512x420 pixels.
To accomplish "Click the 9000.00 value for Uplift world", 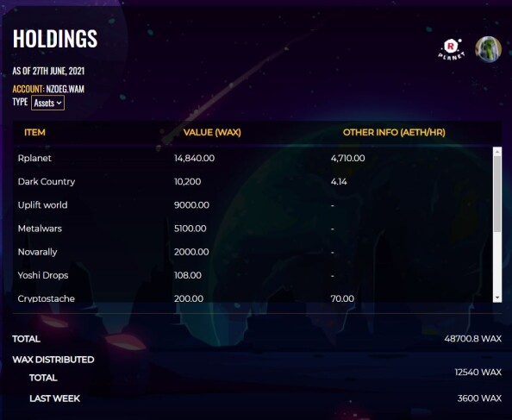I will [191, 205].
